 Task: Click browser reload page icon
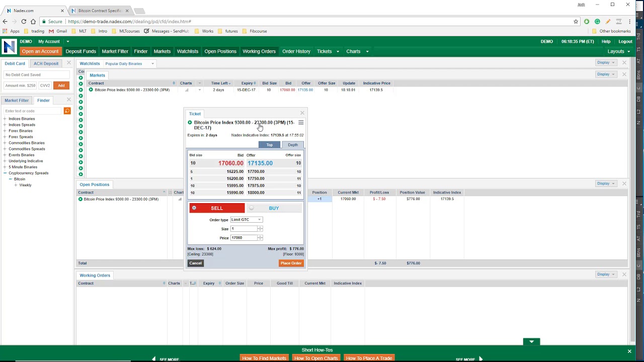click(23, 22)
